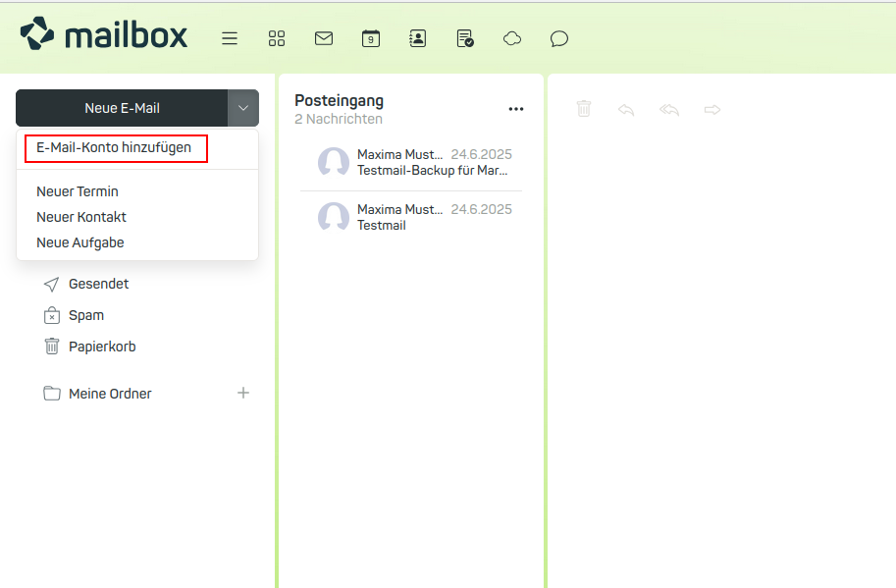Open the Mail envelope icon
The width and height of the screenshot is (896, 588).
point(324,38)
